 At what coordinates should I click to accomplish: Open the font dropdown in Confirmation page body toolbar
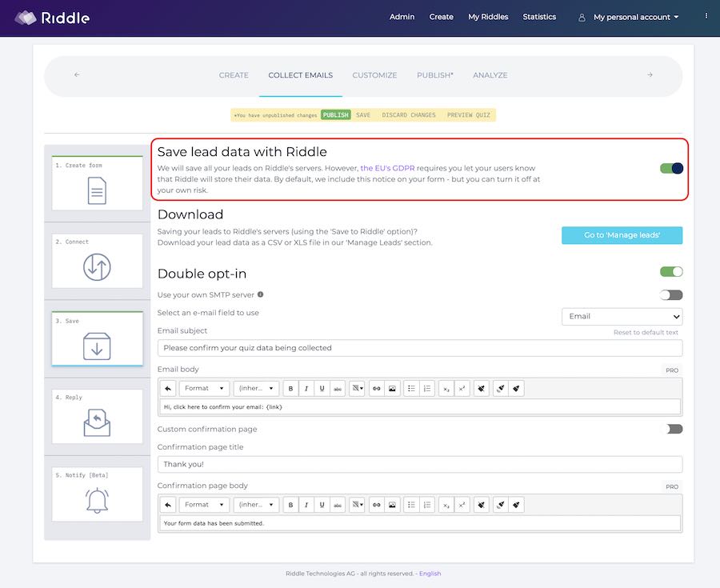(256, 505)
